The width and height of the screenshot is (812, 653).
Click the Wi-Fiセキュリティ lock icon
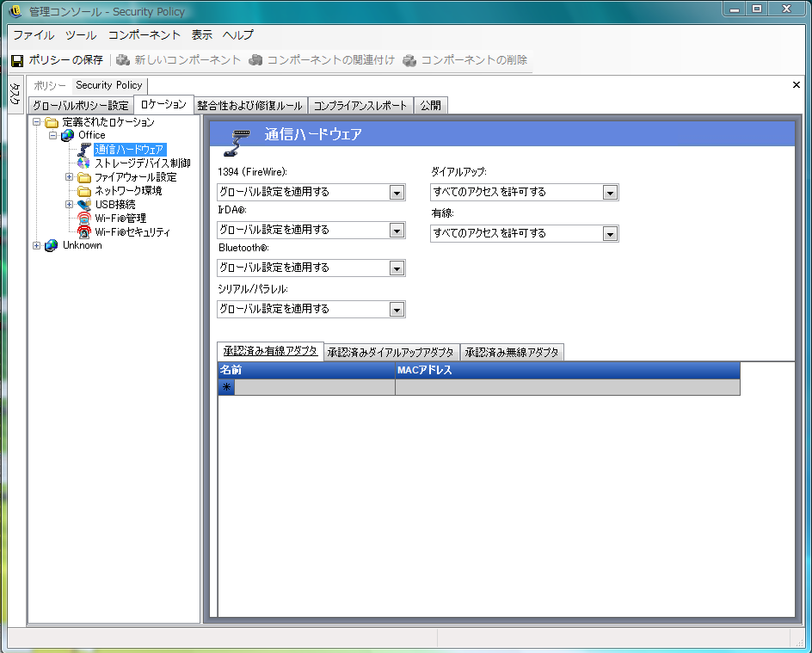coord(84,232)
